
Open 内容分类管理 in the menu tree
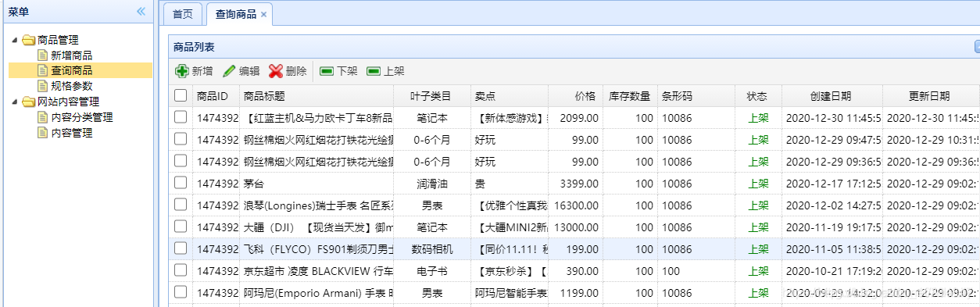coord(82,117)
